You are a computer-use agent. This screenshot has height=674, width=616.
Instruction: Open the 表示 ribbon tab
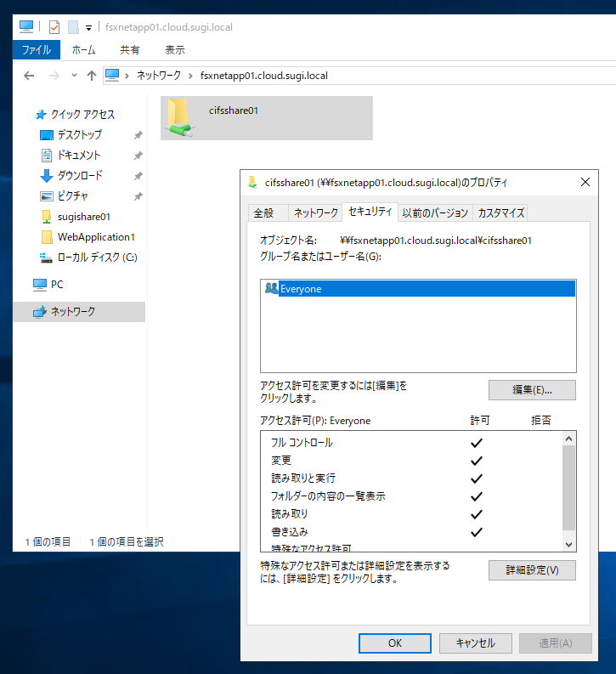click(x=175, y=50)
